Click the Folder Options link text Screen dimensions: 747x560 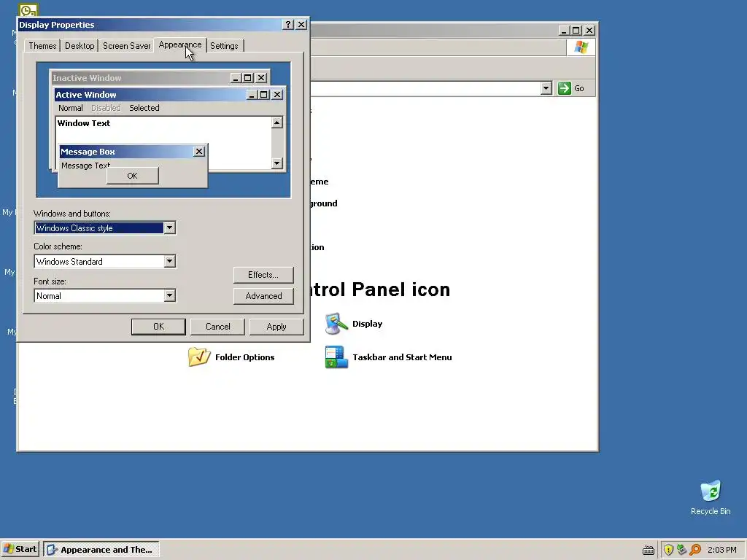tap(245, 357)
